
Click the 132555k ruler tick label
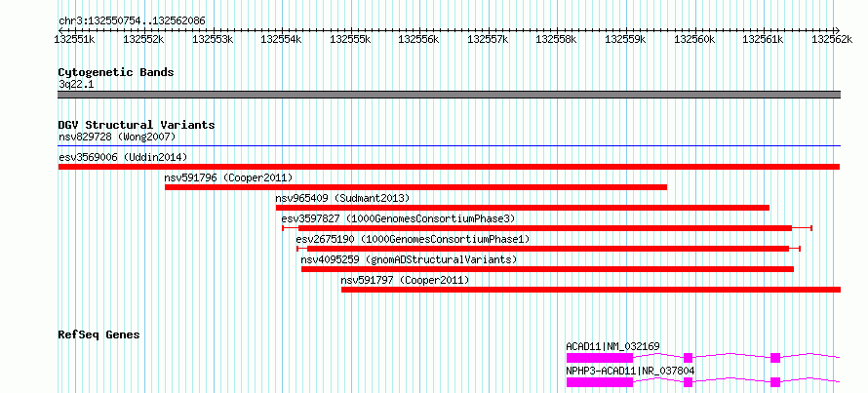pos(349,39)
